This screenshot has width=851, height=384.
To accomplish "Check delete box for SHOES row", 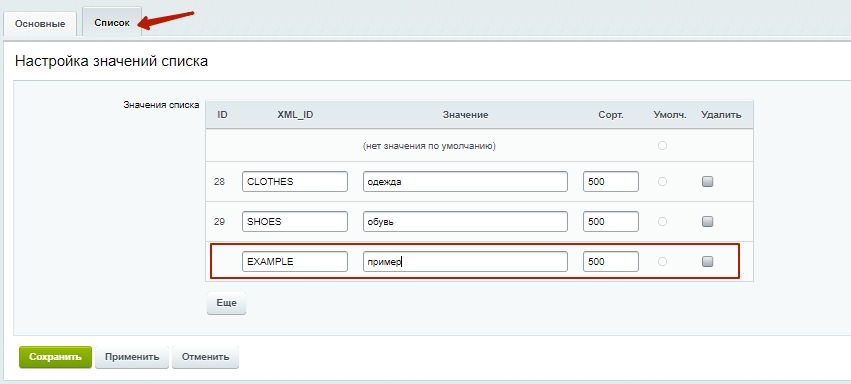I will (707, 221).
